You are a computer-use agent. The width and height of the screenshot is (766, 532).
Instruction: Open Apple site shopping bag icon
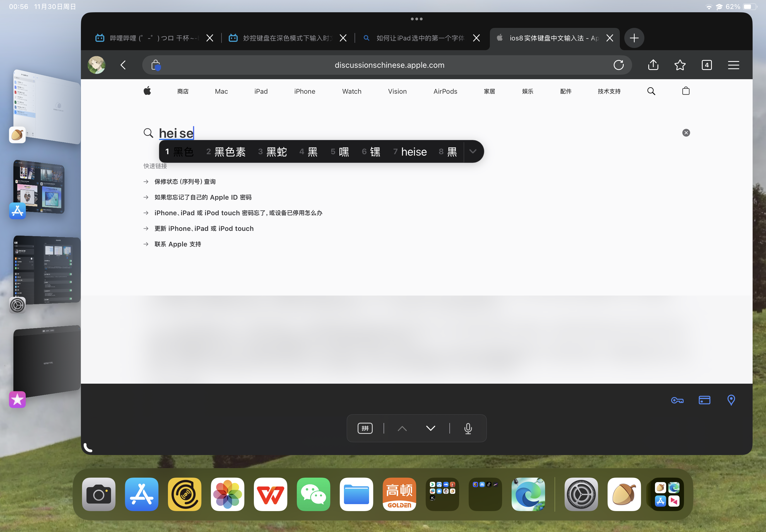(686, 91)
